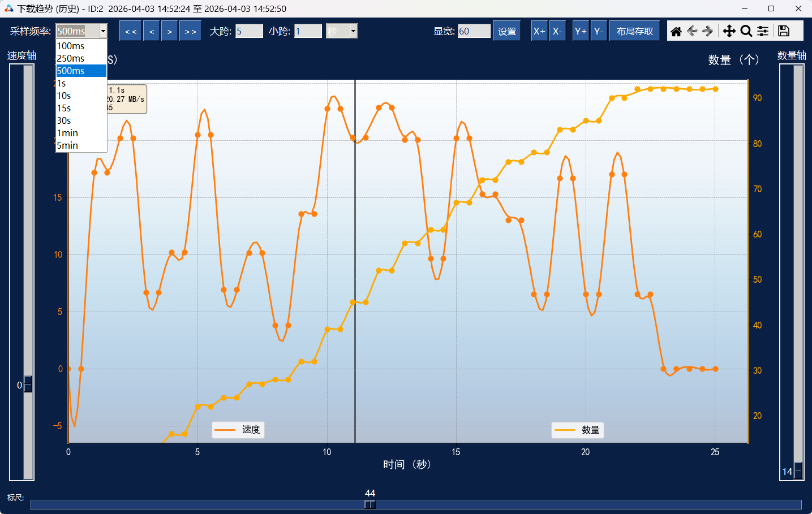Click the fast-forward >> navigation button
The width and height of the screenshot is (812, 514).
click(x=191, y=31)
